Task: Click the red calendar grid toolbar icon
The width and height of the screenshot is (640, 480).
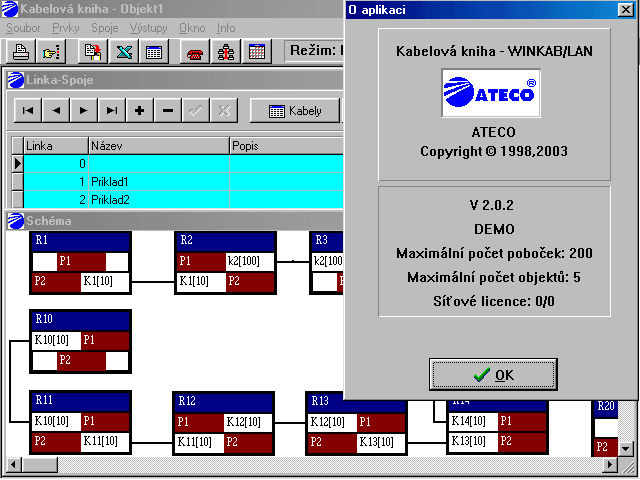Action: 257,52
